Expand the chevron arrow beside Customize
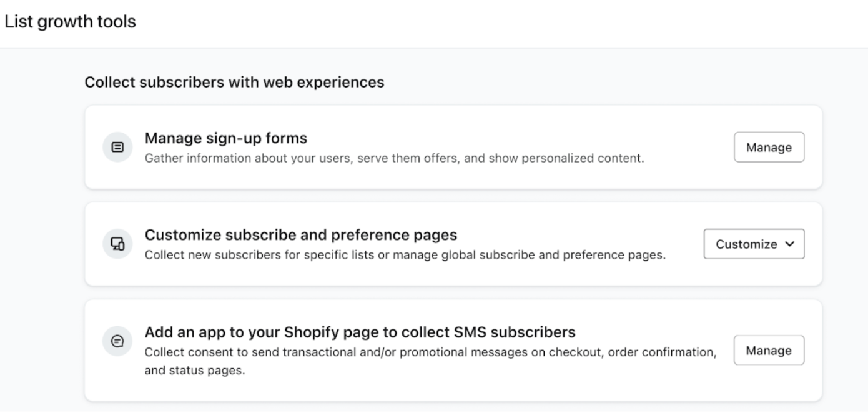 [x=789, y=244]
